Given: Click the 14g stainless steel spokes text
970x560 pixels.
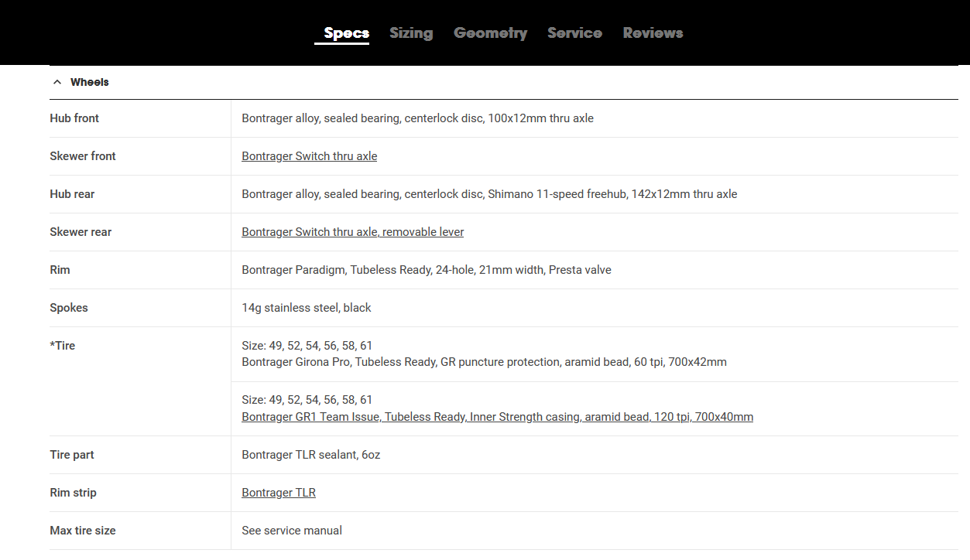Looking at the screenshot, I should click(307, 308).
